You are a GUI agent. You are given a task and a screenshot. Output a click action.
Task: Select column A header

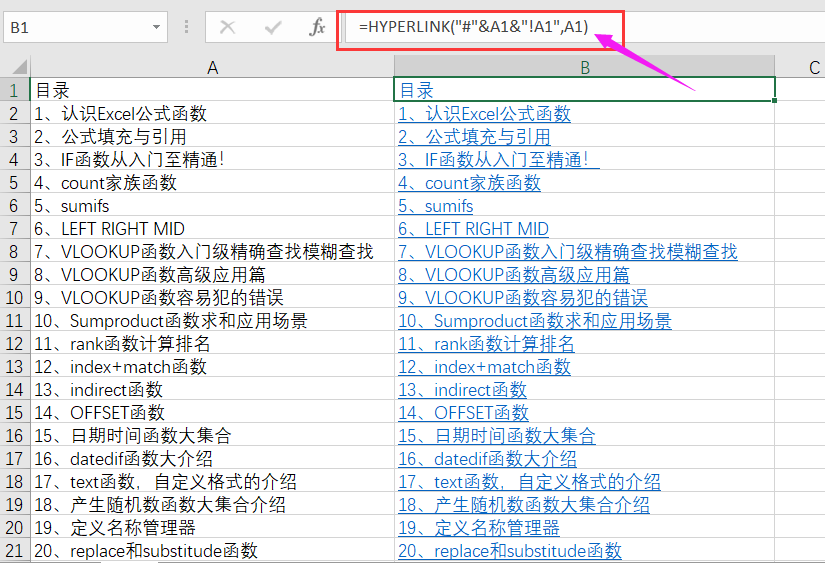(212, 67)
